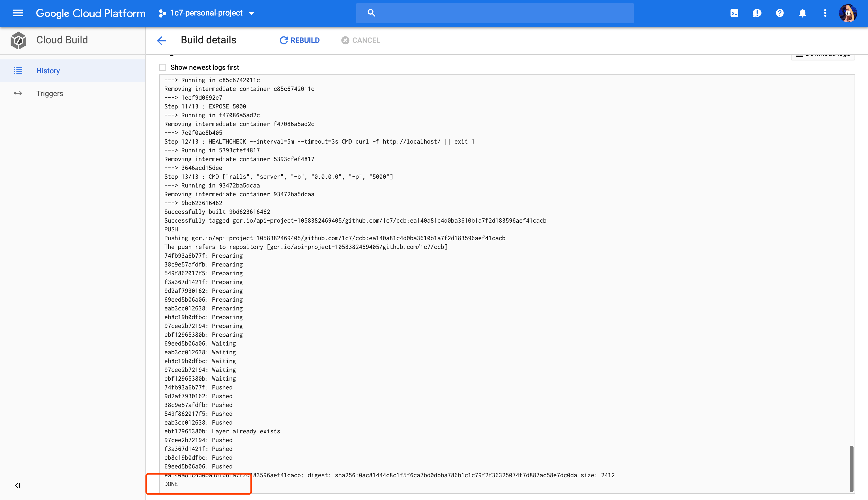Click the Cloud Build logo icon
This screenshot has height=500, width=868.
point(19,40)
